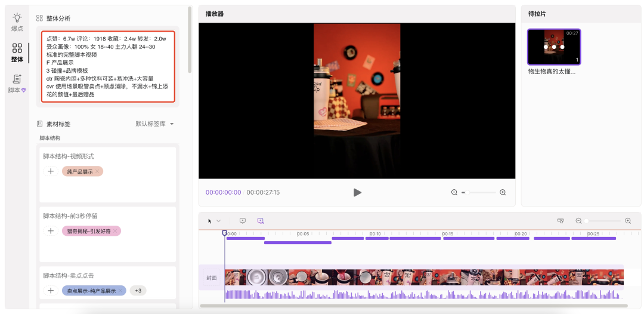Open the 爆点 lightbulb sidebar tab

[17, 22]
